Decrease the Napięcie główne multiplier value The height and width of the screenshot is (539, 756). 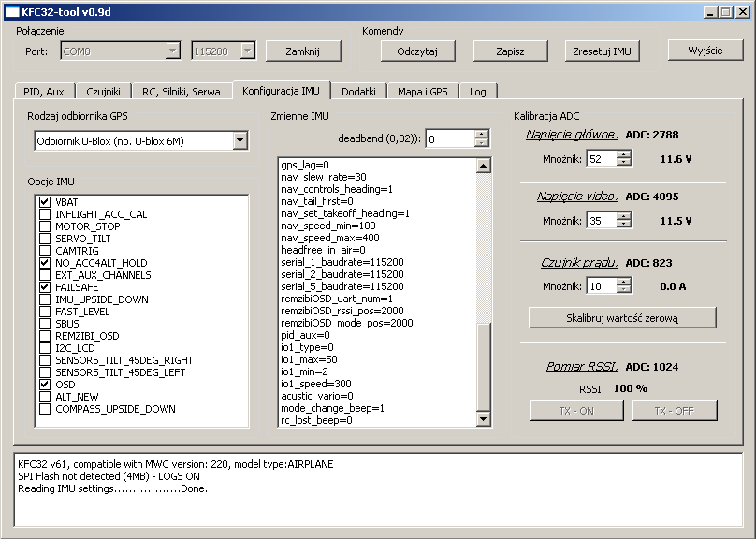coord(624,164)
